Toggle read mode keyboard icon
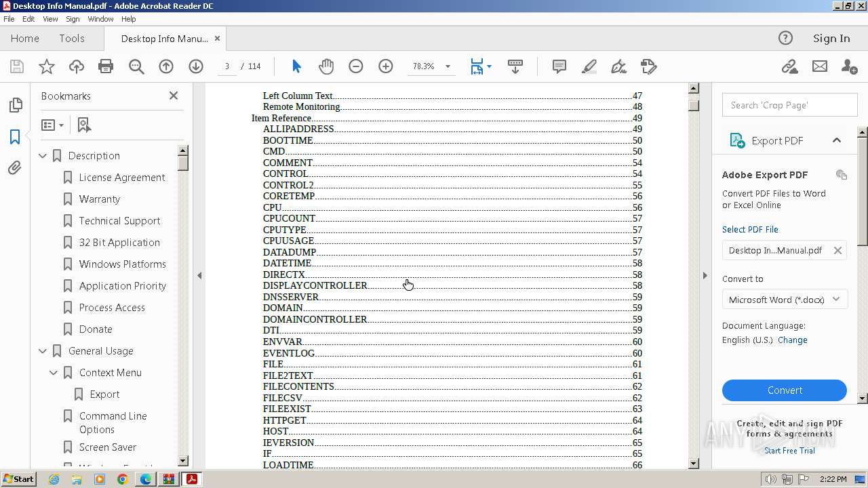868x488 pixels. pyautogui.click(x=515, y=66)
